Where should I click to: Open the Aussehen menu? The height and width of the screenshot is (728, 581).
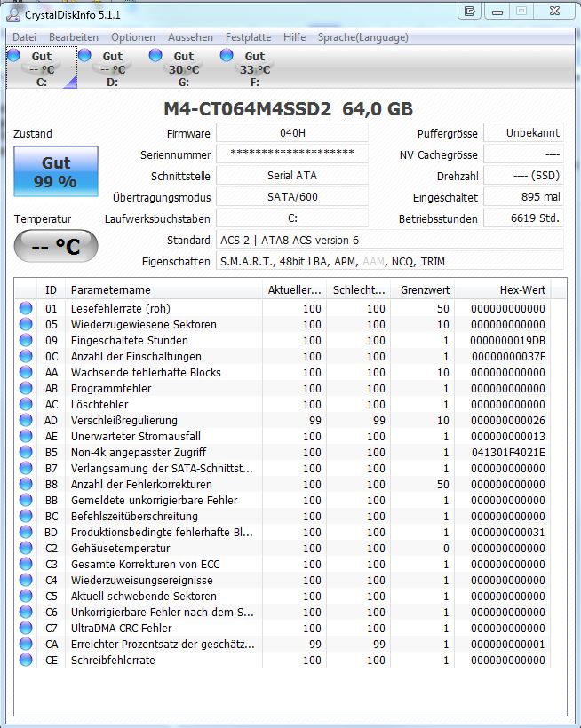pos(190,37)
